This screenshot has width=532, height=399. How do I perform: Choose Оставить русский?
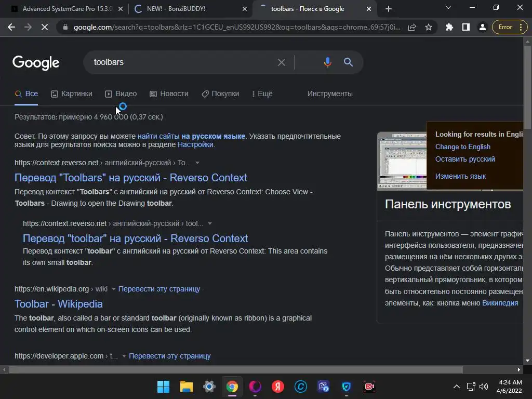(465, 159)
